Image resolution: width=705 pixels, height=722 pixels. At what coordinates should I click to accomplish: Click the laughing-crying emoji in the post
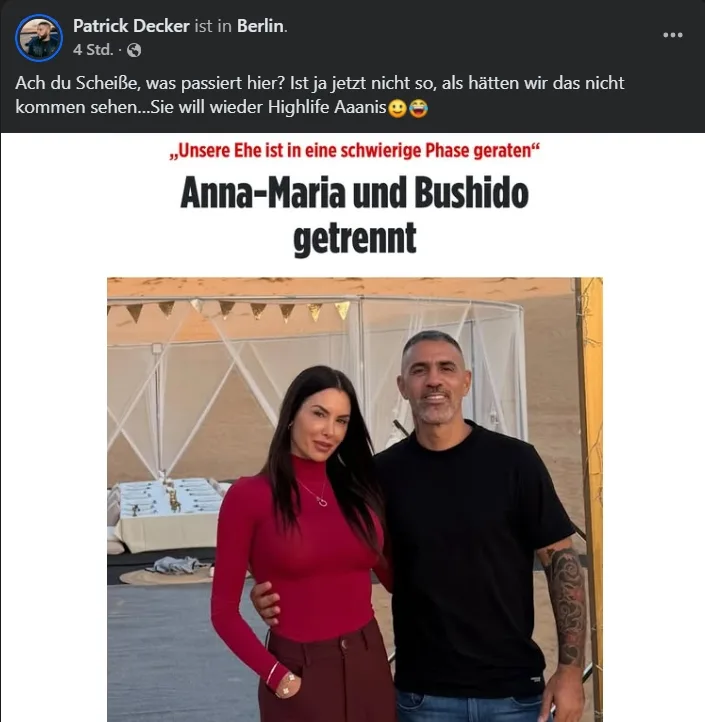(418, 109)
